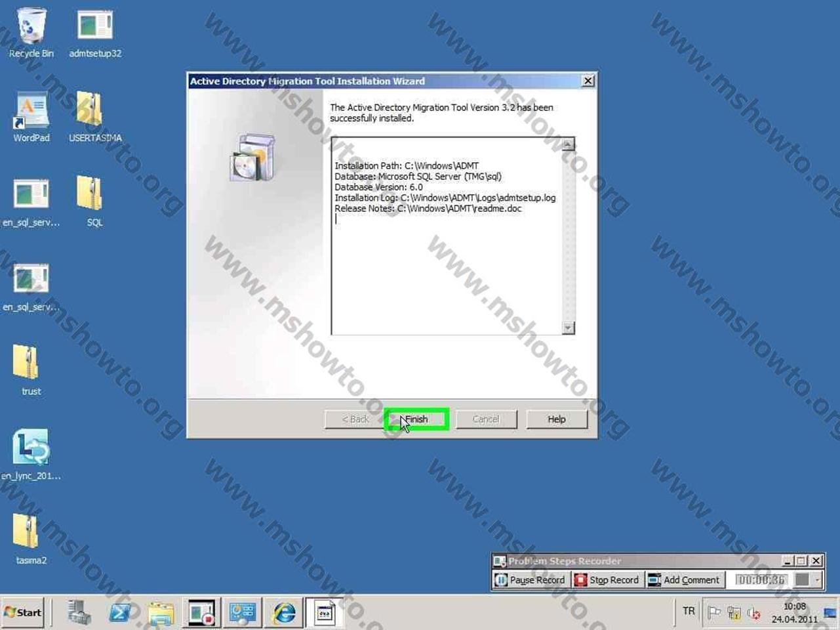The width and height of the screenshot is (840, 630).
Task: Click the Database Version: 6.0 line
Action: pos(378,187)
